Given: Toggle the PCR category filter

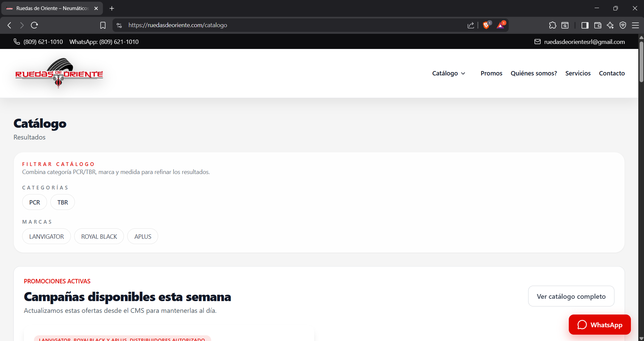Looking at the screenshot, I should (x=35, y=202).
